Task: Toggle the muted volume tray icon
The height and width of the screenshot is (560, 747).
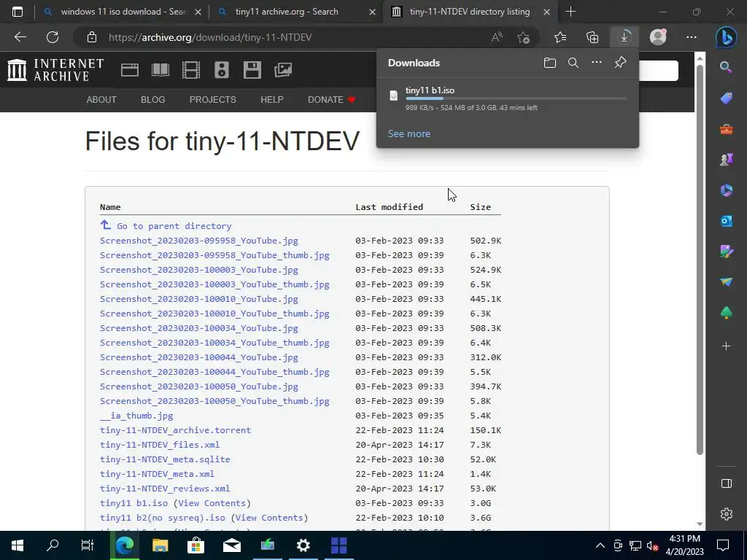Action: 652,545
